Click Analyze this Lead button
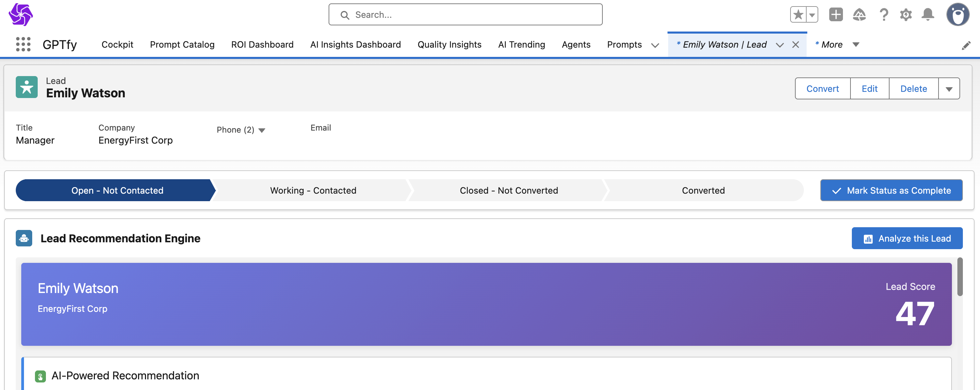 point(907,238)
